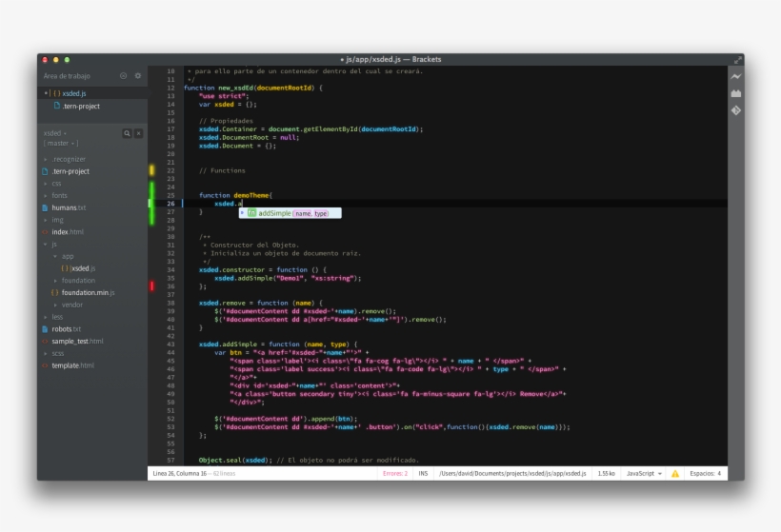Open the Git diamond icon in right toolbar
This screenshot has height=532, width=781.
point(736,110)
